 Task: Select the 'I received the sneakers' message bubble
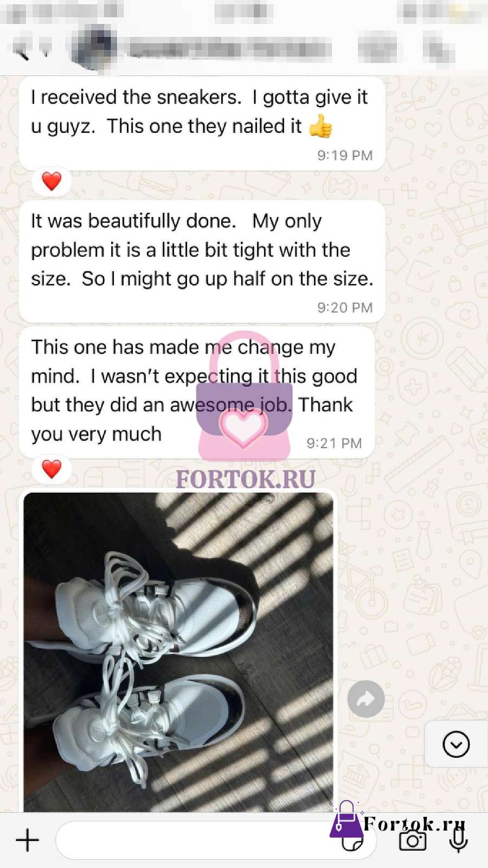[x=202, y=124]
